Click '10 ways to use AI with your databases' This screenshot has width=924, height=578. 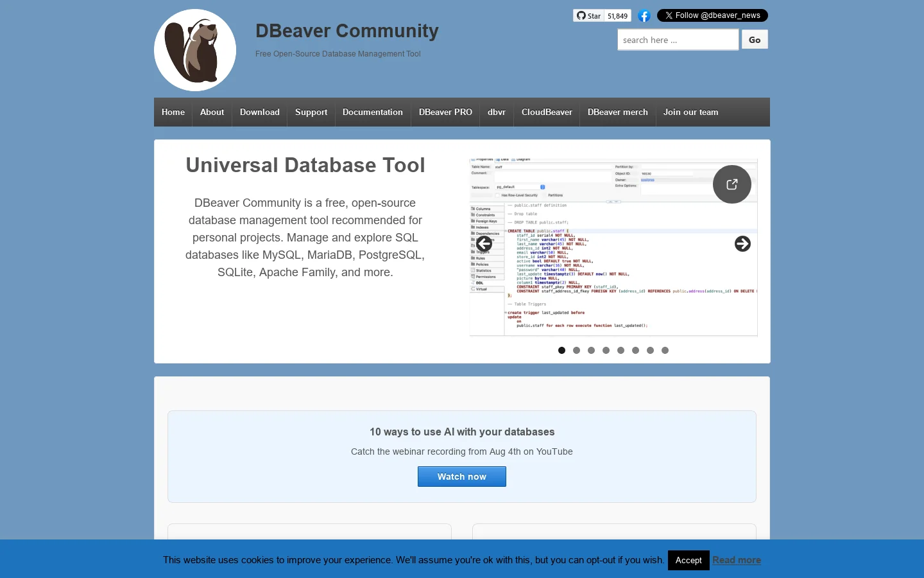point(462,432)
